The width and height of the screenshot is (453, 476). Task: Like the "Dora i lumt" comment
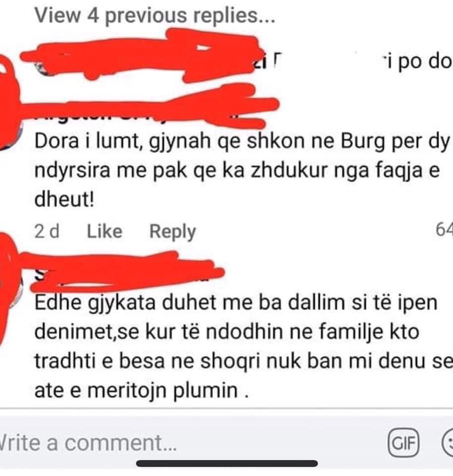click(105, 232)
